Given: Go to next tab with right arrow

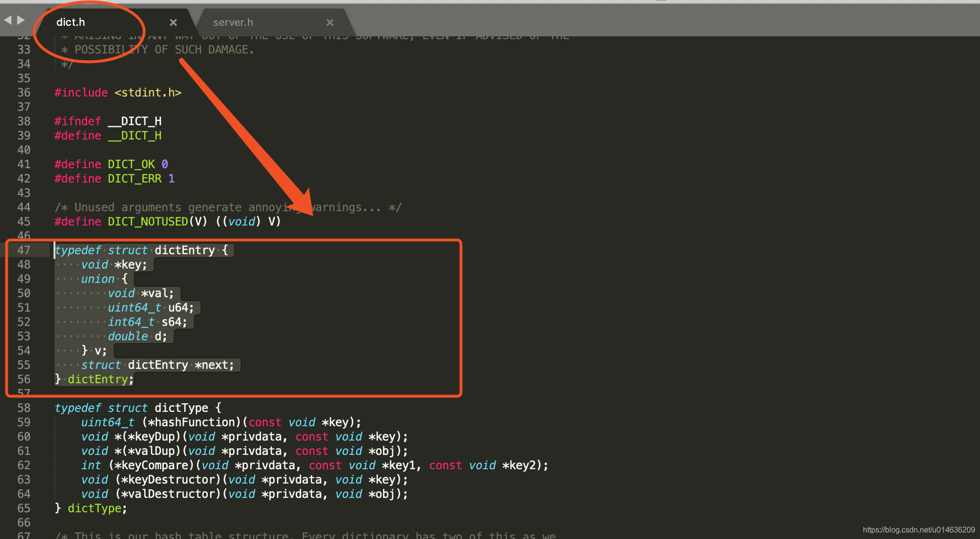Looking at the screenshot, I should click(x=21, y=20).
